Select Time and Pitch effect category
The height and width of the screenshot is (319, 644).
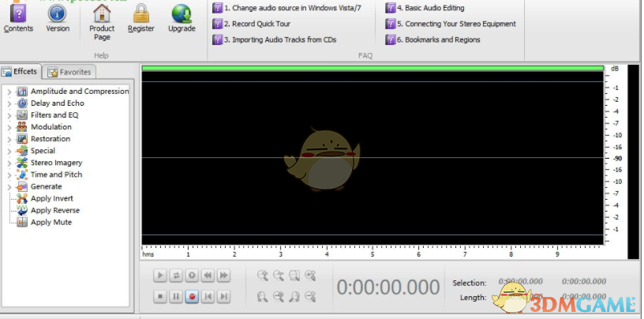[56, 175]
